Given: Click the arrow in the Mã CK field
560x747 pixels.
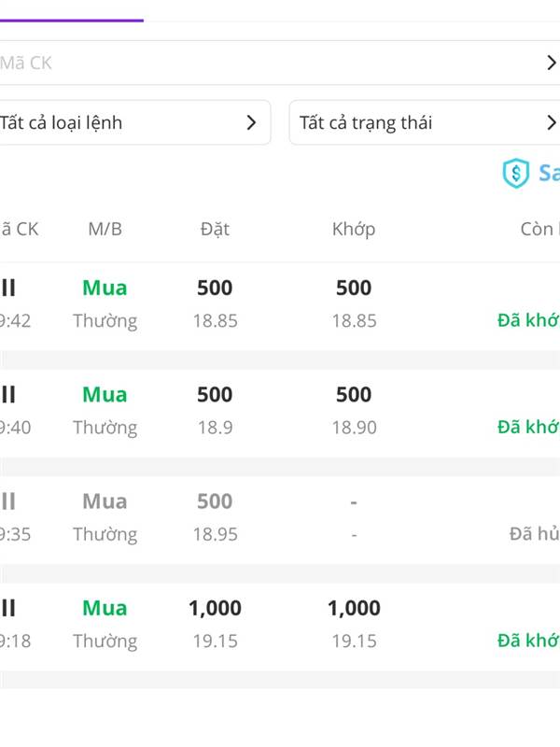Looking at the screenshot, I should click(x=551, y=63).
